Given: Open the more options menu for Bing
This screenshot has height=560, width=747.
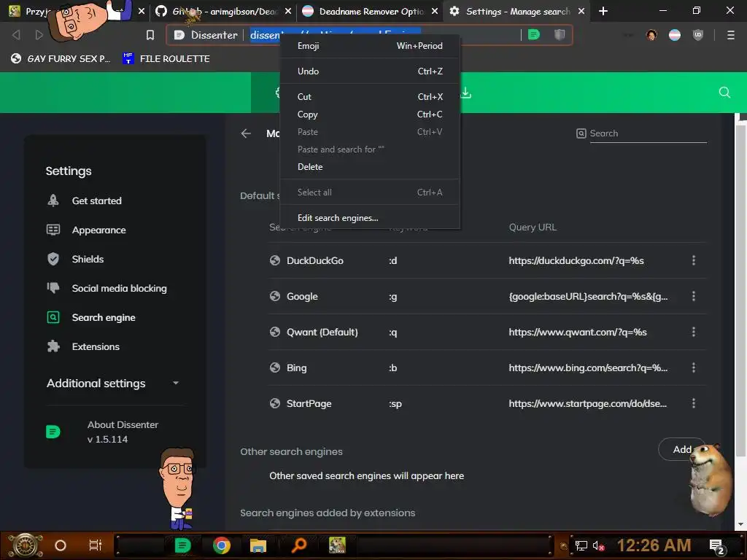Looking at the screenshot, I should [694, 367].
